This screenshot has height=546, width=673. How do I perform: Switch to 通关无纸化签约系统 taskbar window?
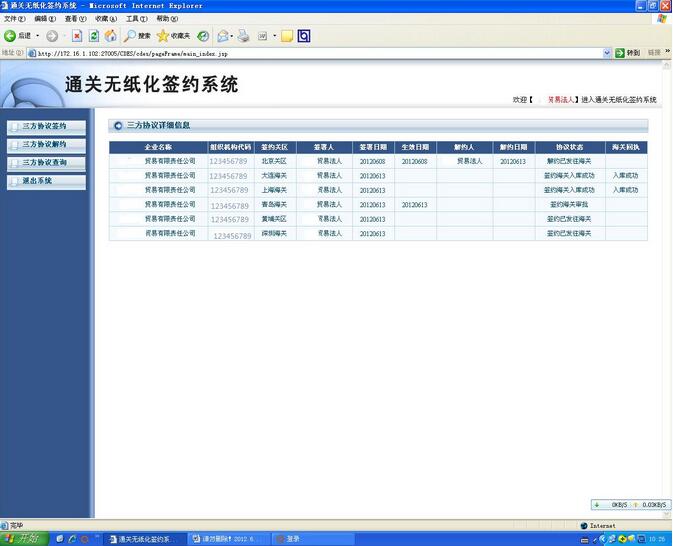pos(146,539)
